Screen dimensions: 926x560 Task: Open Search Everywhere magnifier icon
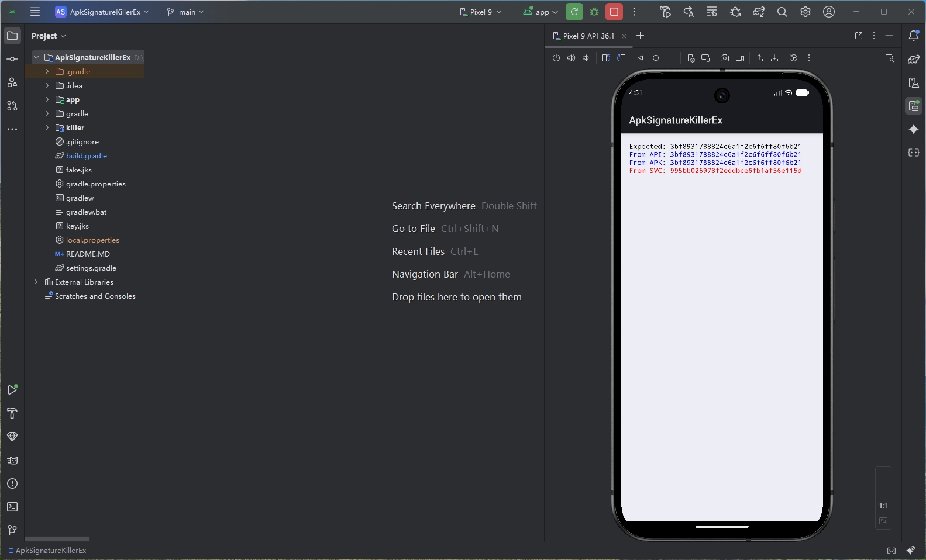click(x=782, y=12)
